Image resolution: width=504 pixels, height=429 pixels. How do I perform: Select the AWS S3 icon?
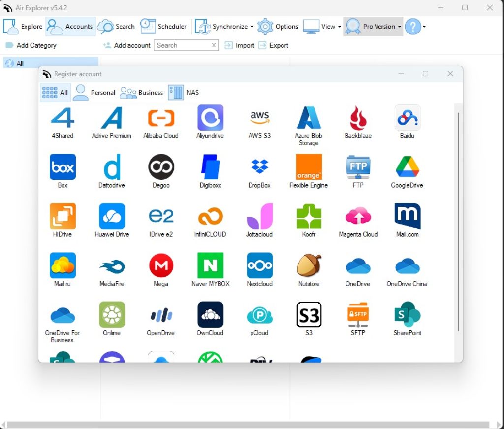point(259,118)
